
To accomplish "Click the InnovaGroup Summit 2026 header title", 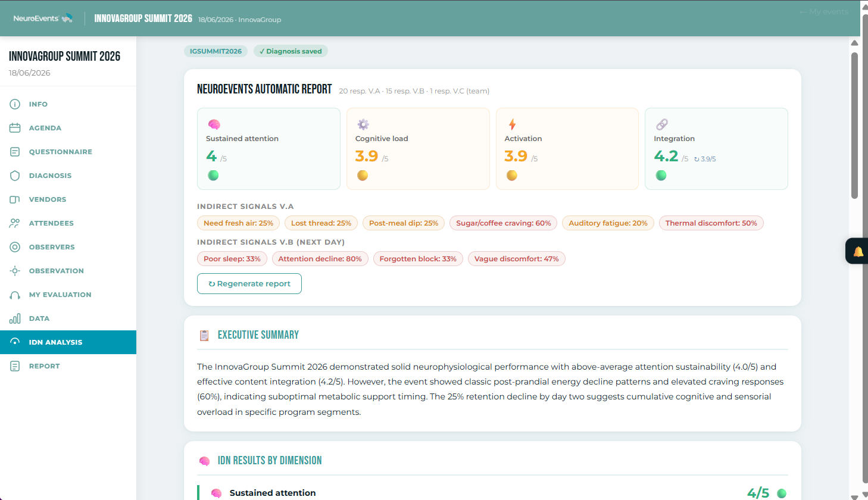I will 143,18.
